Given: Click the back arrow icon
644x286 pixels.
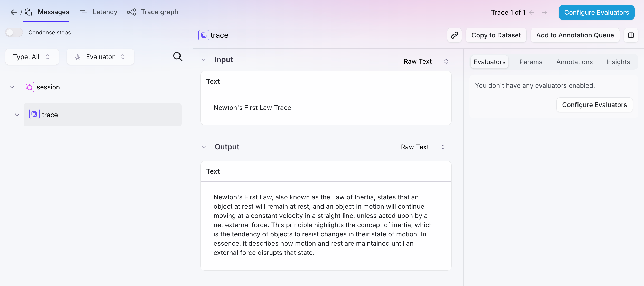Looking at the screenshot, I should click(x=13, y=12).
